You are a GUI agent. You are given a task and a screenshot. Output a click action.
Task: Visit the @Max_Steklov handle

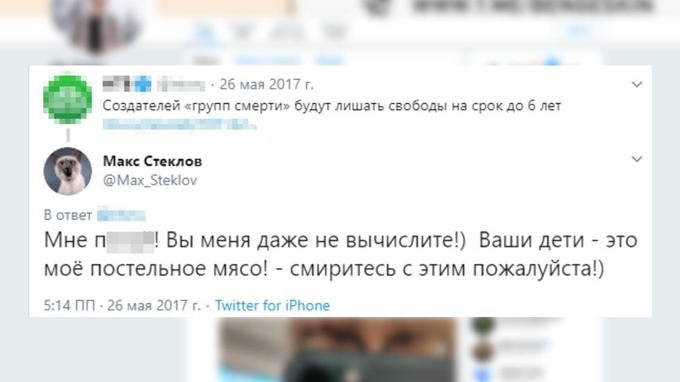pos(150,180)
